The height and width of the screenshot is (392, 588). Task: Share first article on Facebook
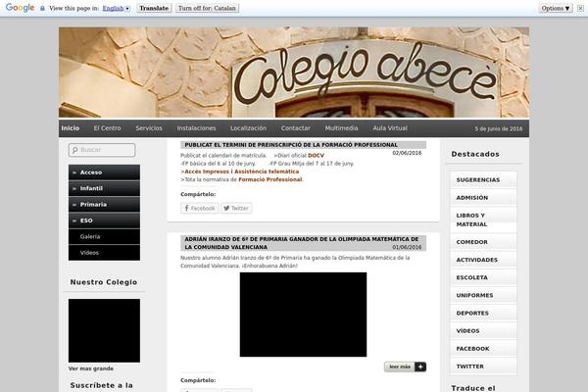tap(200, 208)
